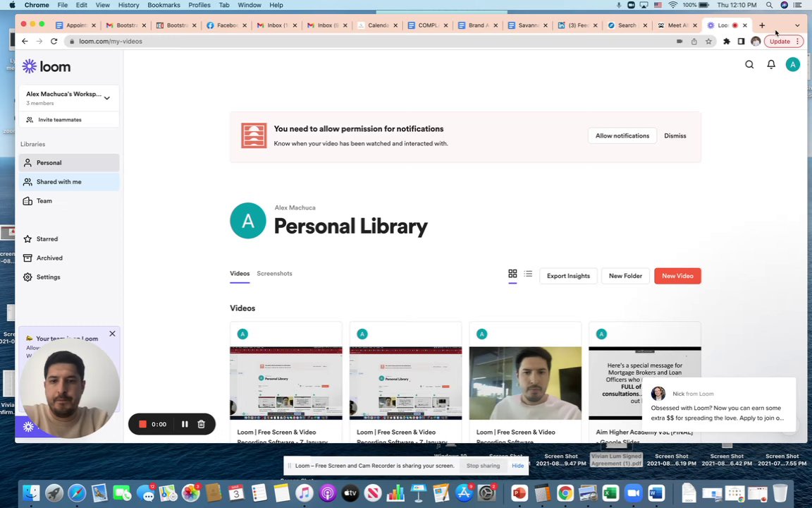
Task: Create a New Folder
Action: 625,276
